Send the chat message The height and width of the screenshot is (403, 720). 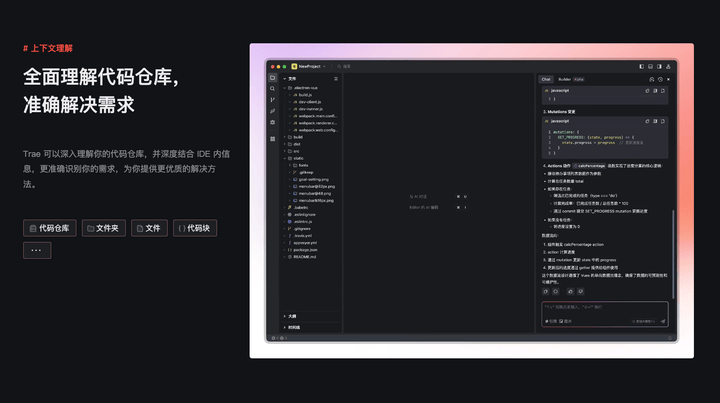pos(663,321)
